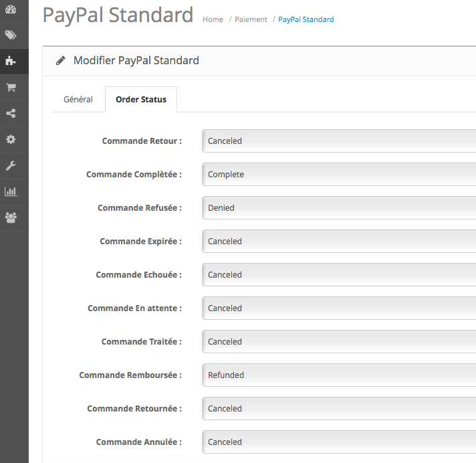Click the PayPal Standard breadcrumb link
The width and height of the screenshot is (476, 463).
click(x=306, y=19)
